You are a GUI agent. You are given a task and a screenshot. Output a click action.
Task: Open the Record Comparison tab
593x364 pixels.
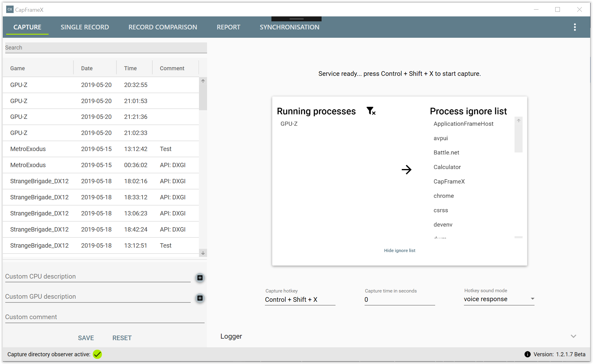(162, 27)
